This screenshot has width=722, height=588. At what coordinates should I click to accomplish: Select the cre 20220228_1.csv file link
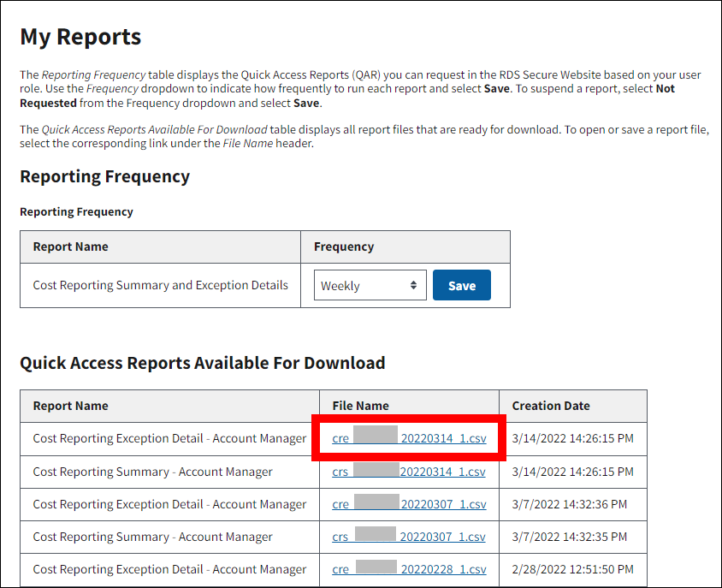[x=409, y=569]
